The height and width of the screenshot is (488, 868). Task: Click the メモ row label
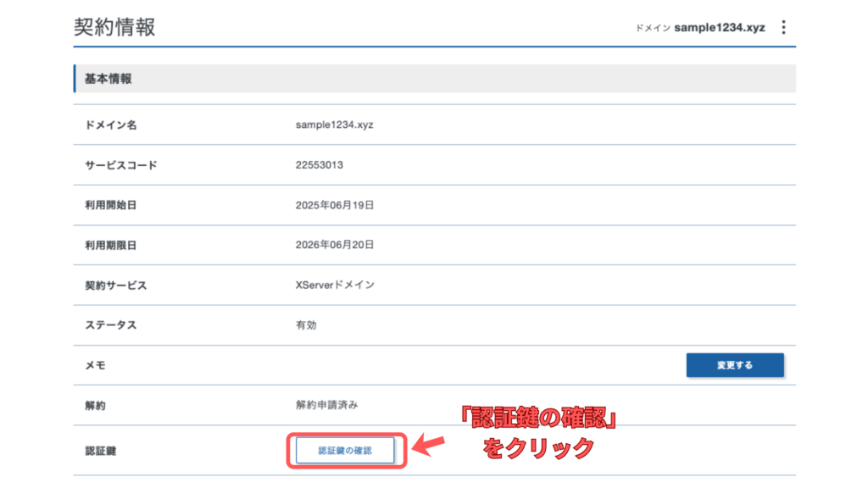click(x=95, y=365)
